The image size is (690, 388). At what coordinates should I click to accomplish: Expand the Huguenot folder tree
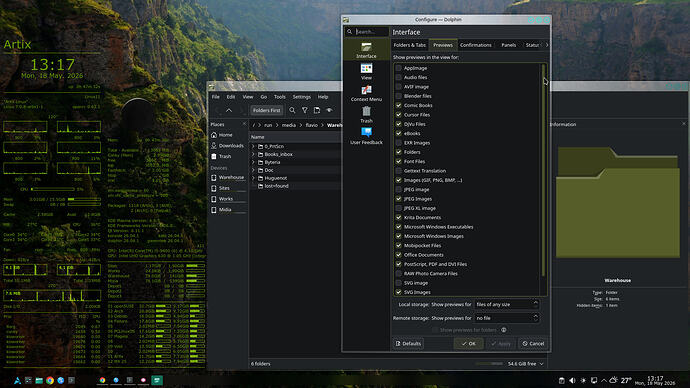(253, 178)
